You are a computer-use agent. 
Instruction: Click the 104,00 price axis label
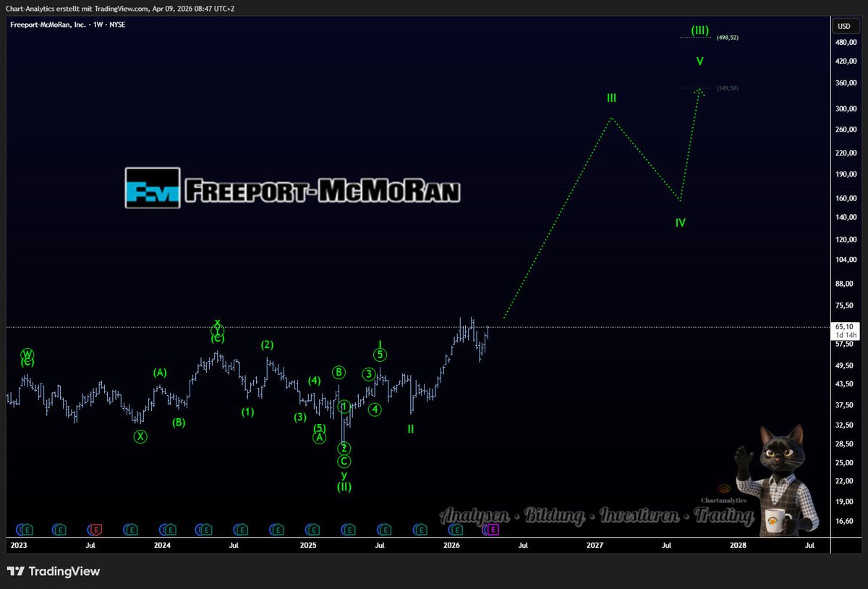(846, 259)
